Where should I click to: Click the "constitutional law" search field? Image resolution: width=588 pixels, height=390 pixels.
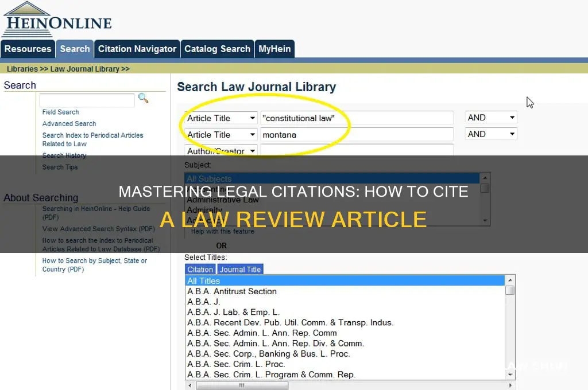pyautogui.click(x=357, y=118)
